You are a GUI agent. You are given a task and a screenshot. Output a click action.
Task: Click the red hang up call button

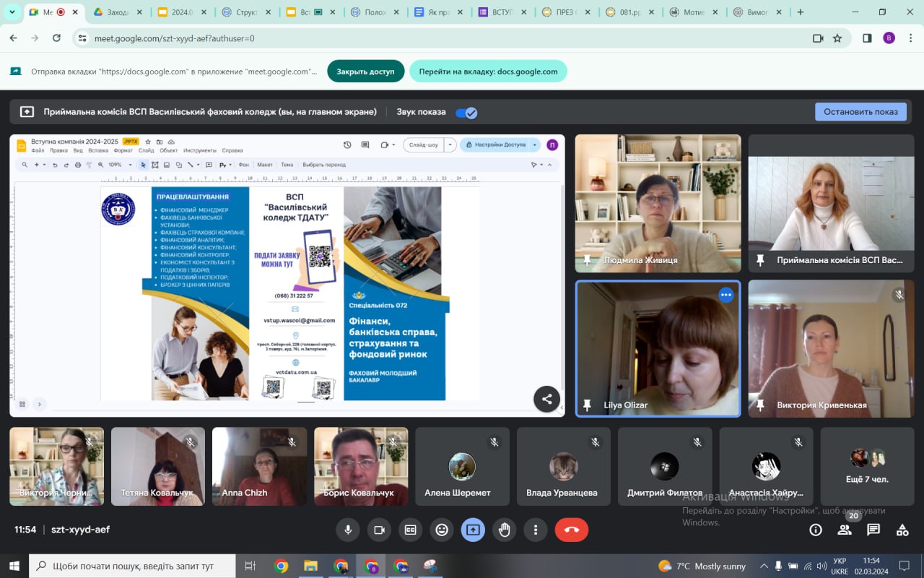tap(571, 530)
